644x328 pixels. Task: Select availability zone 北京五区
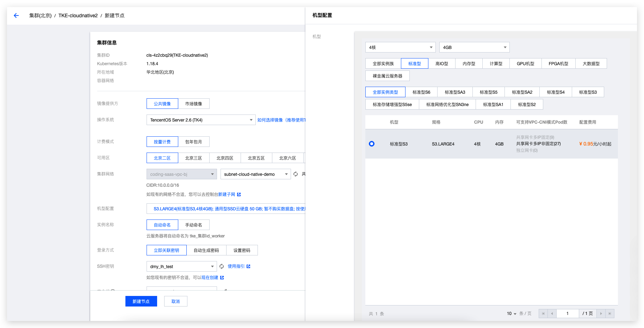256,158
